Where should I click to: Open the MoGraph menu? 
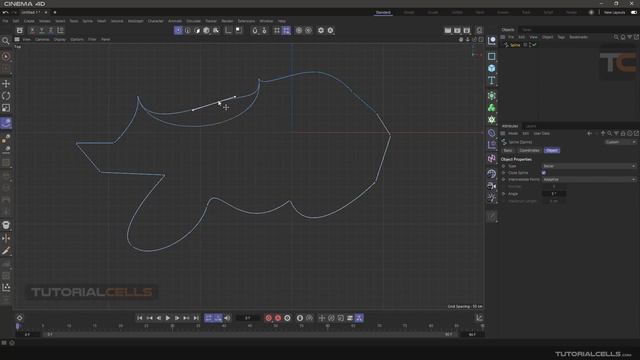[x=136, y=21]
